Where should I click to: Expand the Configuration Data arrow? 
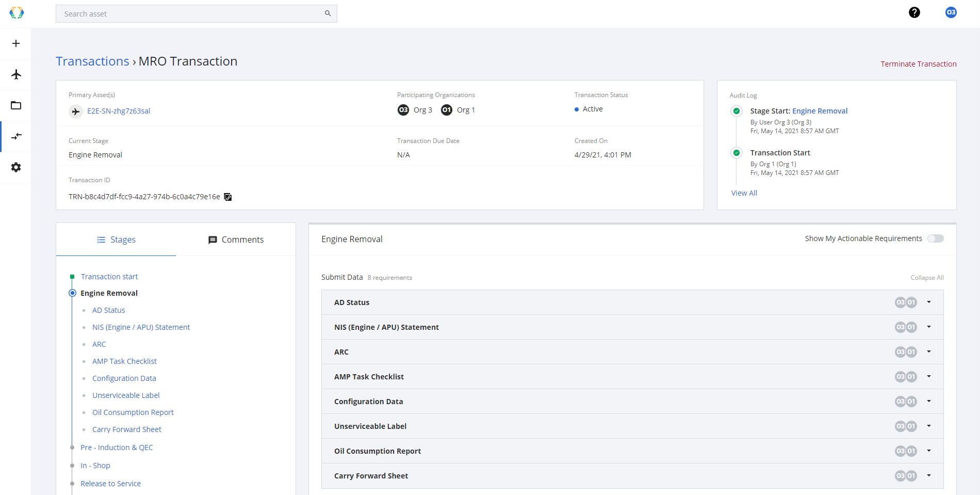point(929,401)
